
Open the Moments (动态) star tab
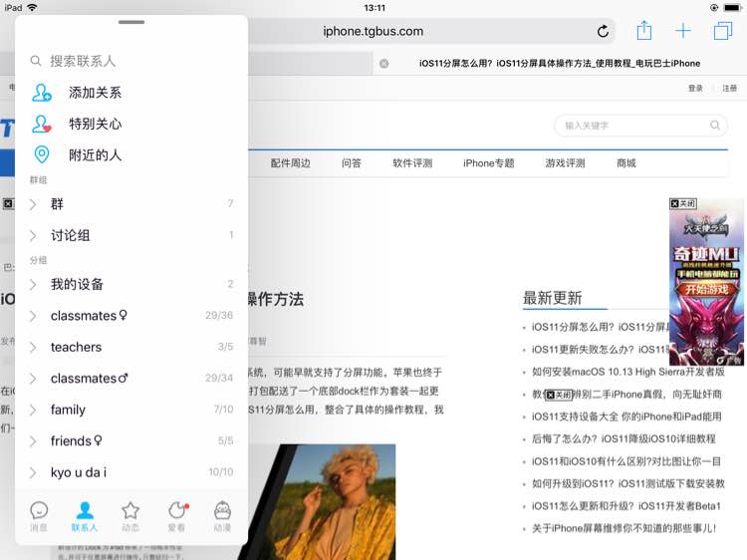click(130, 516)
